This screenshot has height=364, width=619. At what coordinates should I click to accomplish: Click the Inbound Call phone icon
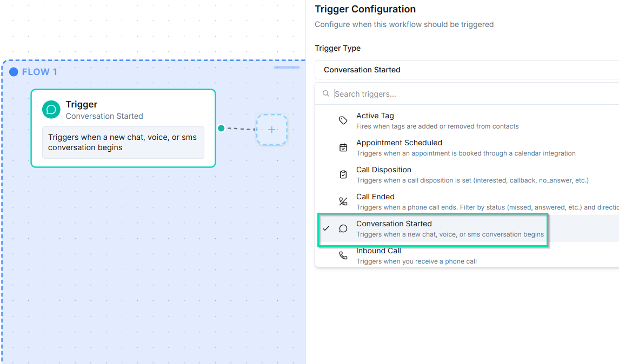(343, 255)
